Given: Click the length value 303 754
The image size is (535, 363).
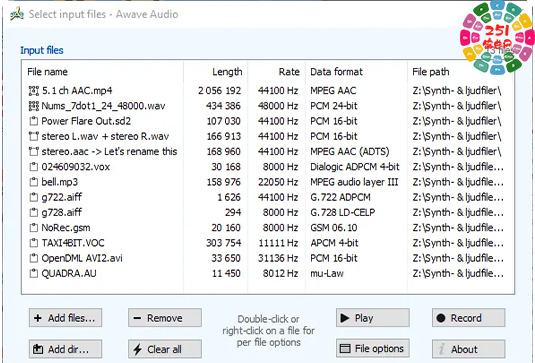Looking at the screenshot, I should 223,243.
